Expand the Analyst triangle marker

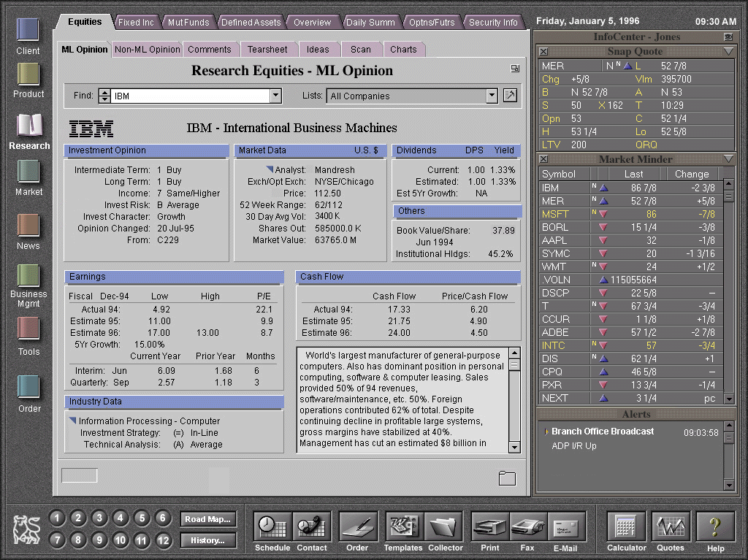pyautogui.click(x=270, y=169)
